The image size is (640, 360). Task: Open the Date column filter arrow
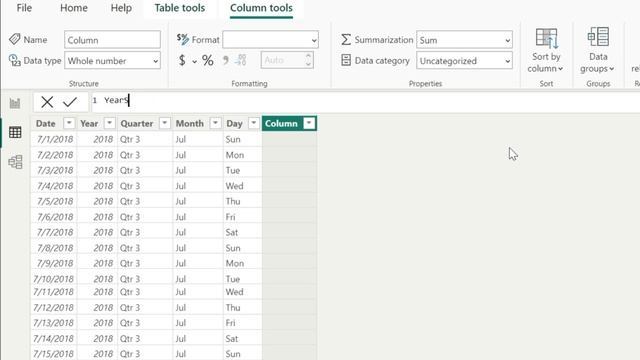pyautogui.click(x=69, y=123)
